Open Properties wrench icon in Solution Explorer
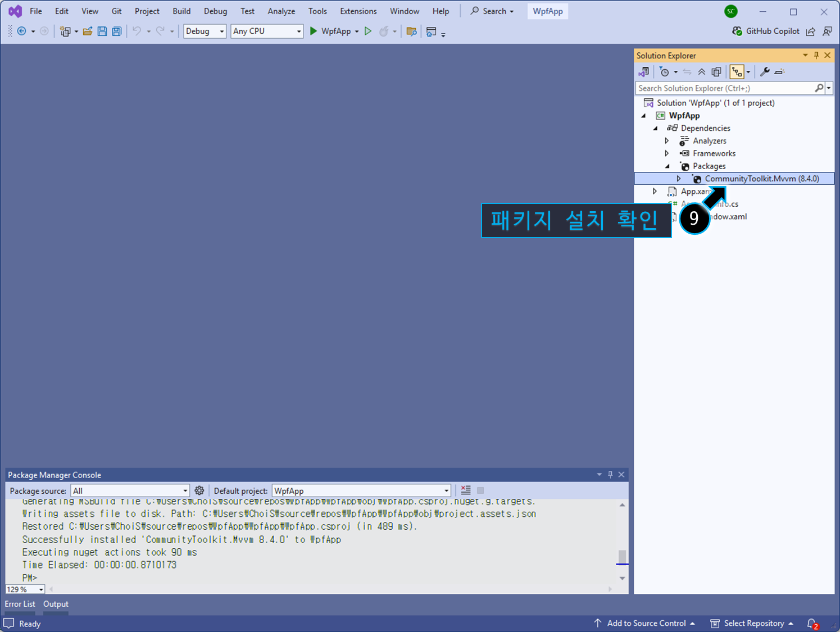This screenshot has width=840, height=632. click(x=765, y=72)
